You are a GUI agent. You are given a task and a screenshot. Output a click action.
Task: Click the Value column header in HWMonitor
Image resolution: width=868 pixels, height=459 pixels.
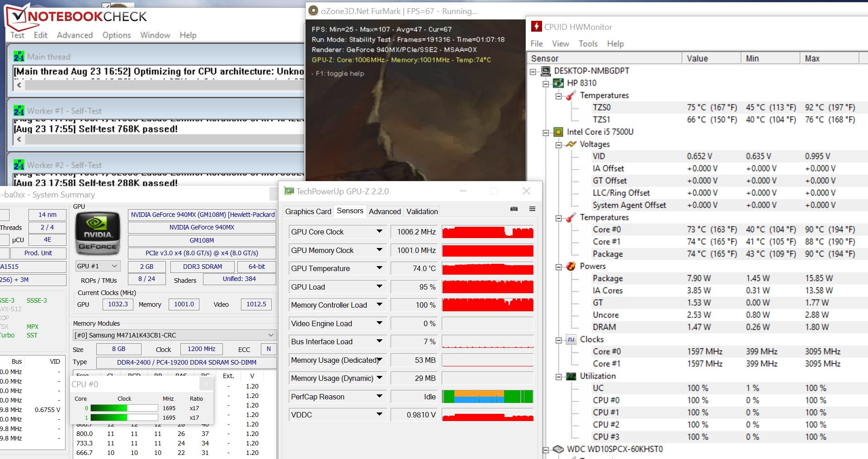tap(712, 58)
